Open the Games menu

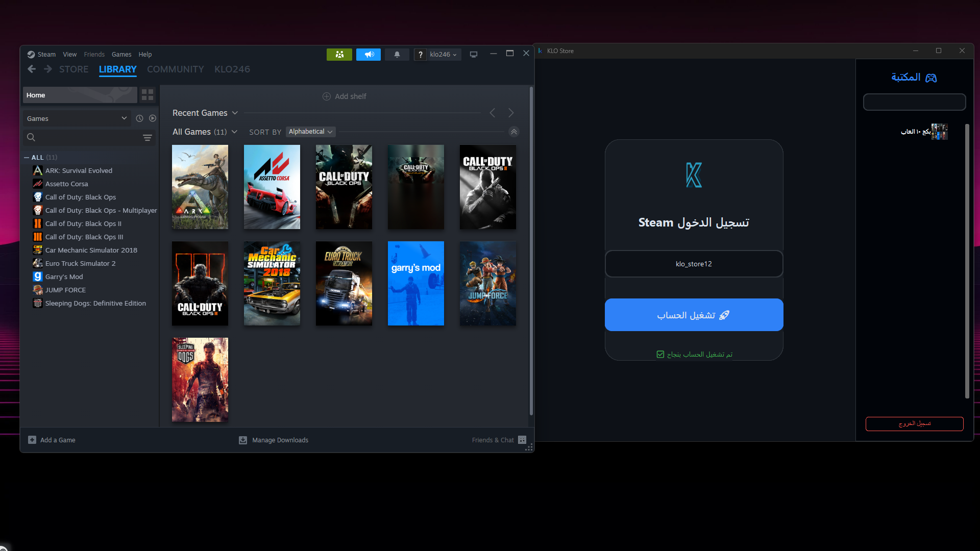point(121,55)
